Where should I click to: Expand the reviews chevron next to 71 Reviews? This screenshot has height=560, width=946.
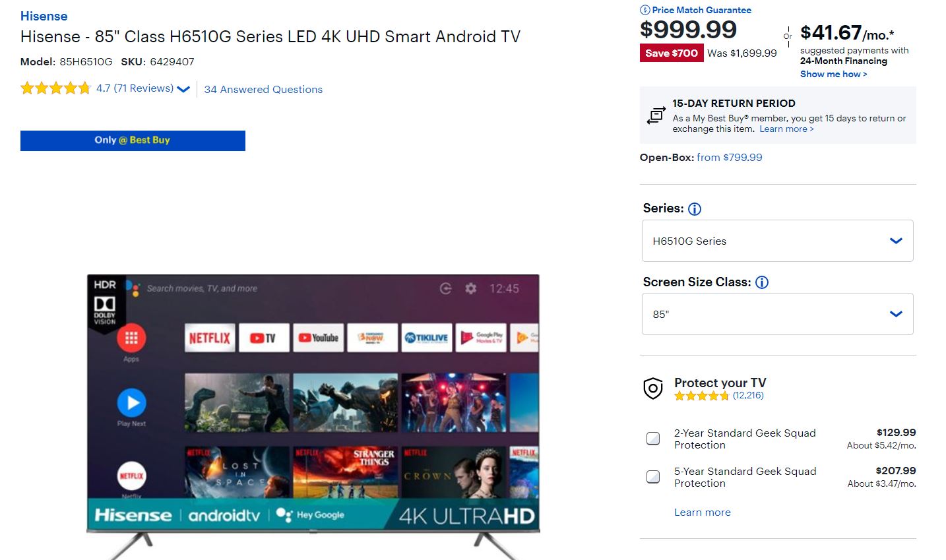point(183,90)
